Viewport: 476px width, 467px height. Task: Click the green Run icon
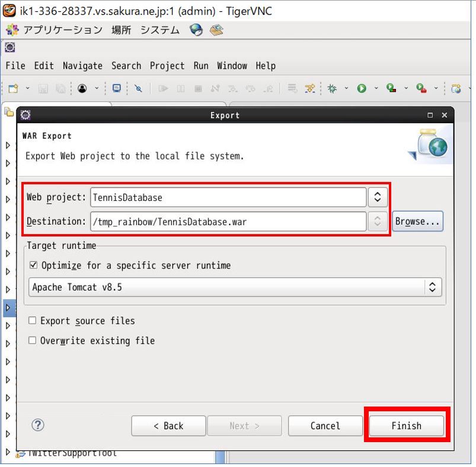point(362,89)
